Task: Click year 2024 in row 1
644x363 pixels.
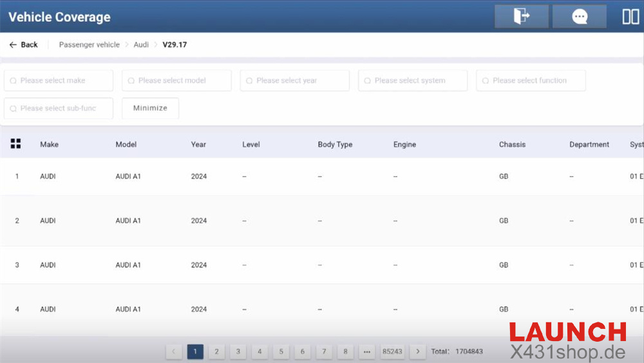Action: pyautogui.click(x=199, y=177)
